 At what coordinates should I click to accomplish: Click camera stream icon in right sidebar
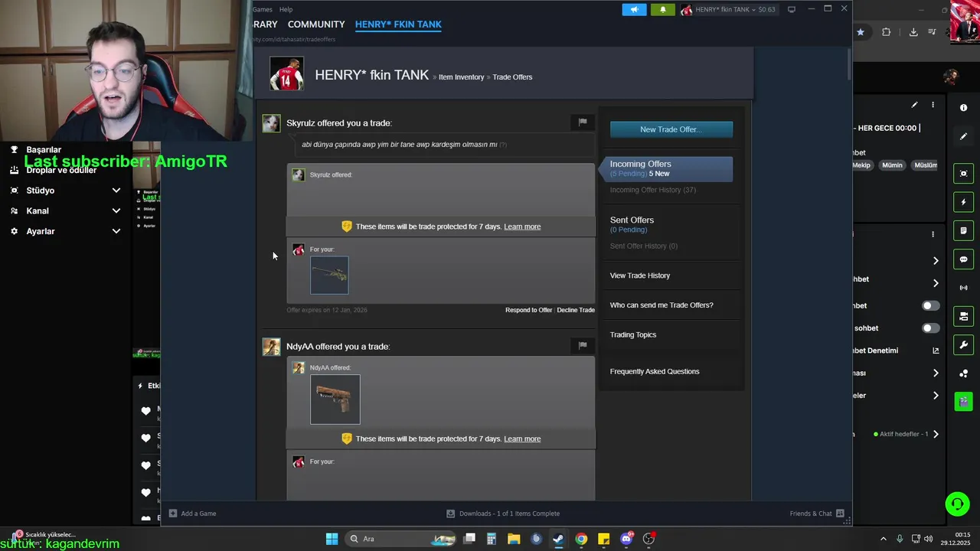click(963, 316)
